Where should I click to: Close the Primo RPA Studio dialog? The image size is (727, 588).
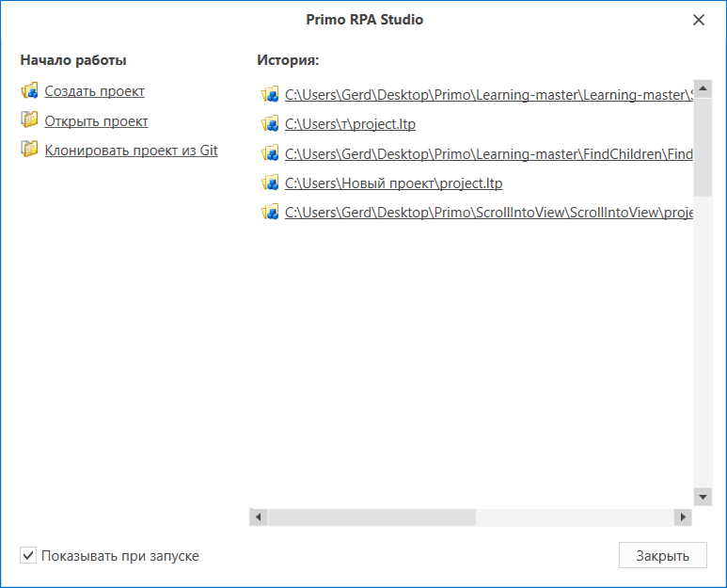[x=698, y=20]
